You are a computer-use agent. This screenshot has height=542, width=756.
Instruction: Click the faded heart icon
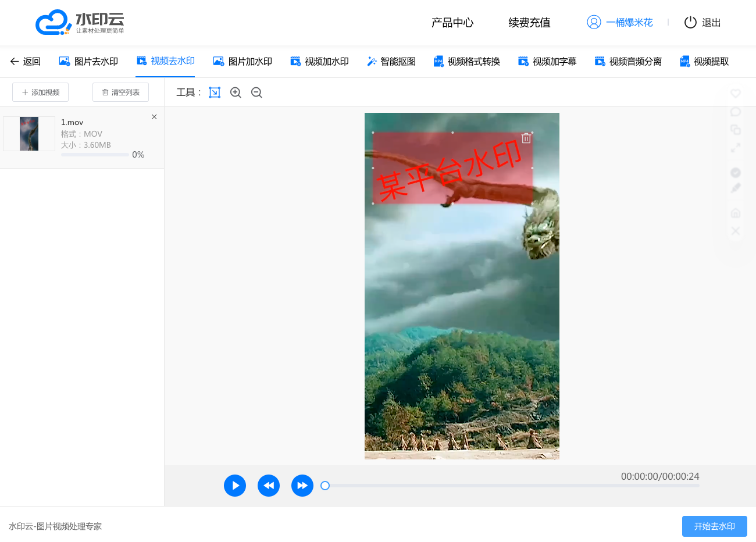[x=736, y=94]
